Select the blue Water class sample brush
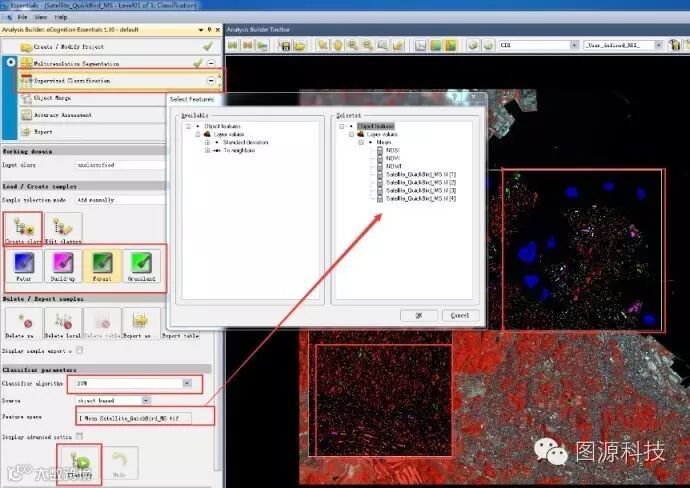This screenshot has height=488, width=690. click(x=24, y=266)
